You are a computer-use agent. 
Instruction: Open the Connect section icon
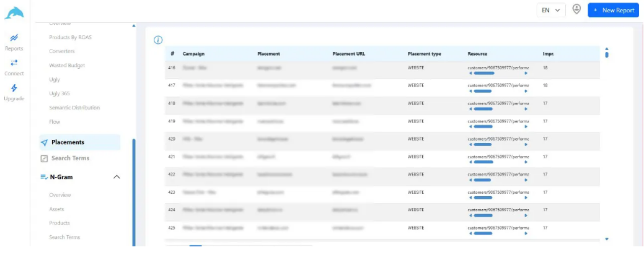(14, 63)
